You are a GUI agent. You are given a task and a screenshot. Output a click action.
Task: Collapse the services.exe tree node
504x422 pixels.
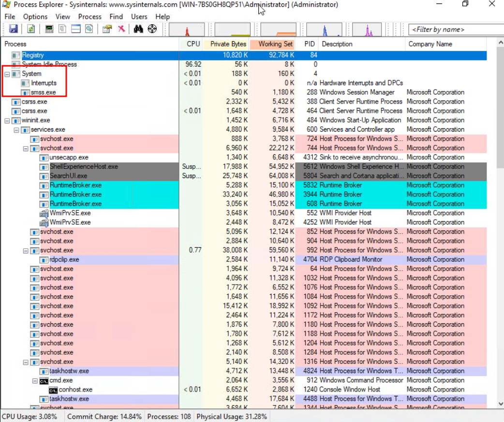[x=16, y=130]
